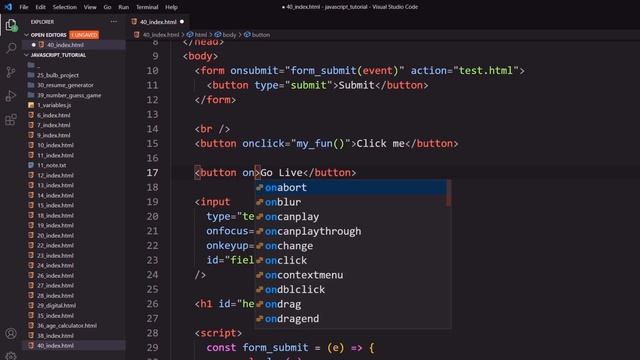This screenshot has height=360, width=640.
Task: Open the Explorer view in activity bar
Action: pos(11,25)
